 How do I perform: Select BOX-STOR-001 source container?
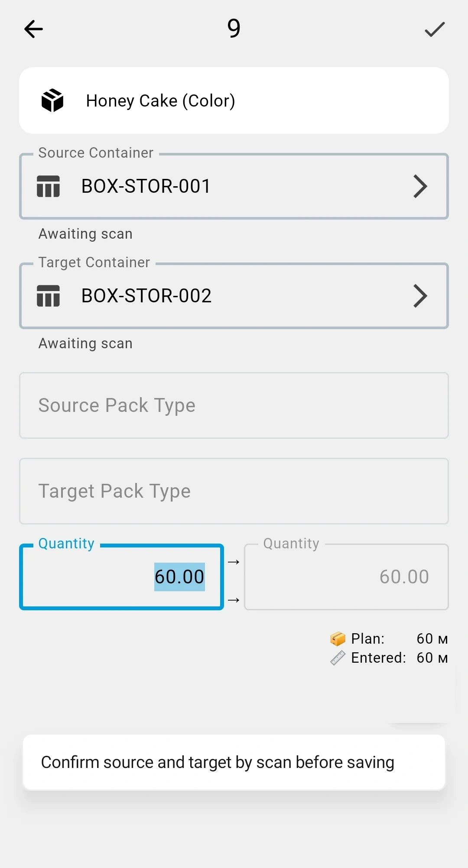234,186
